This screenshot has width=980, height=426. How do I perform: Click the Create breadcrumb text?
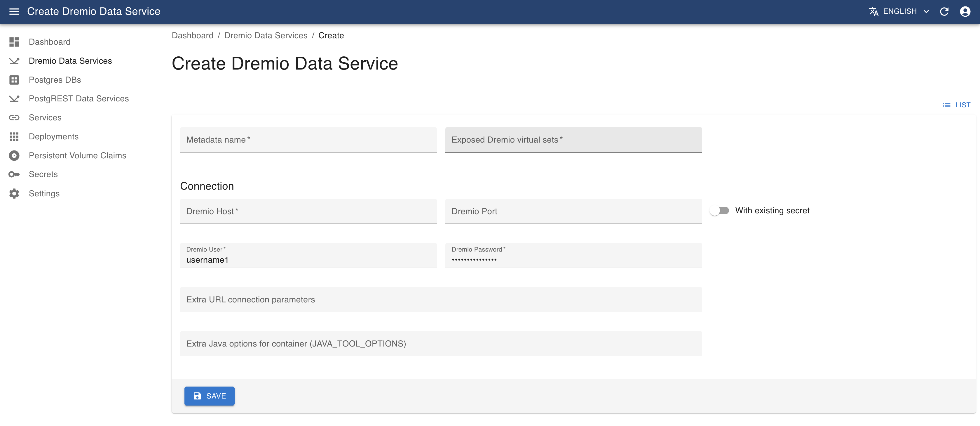click(331, 35)
